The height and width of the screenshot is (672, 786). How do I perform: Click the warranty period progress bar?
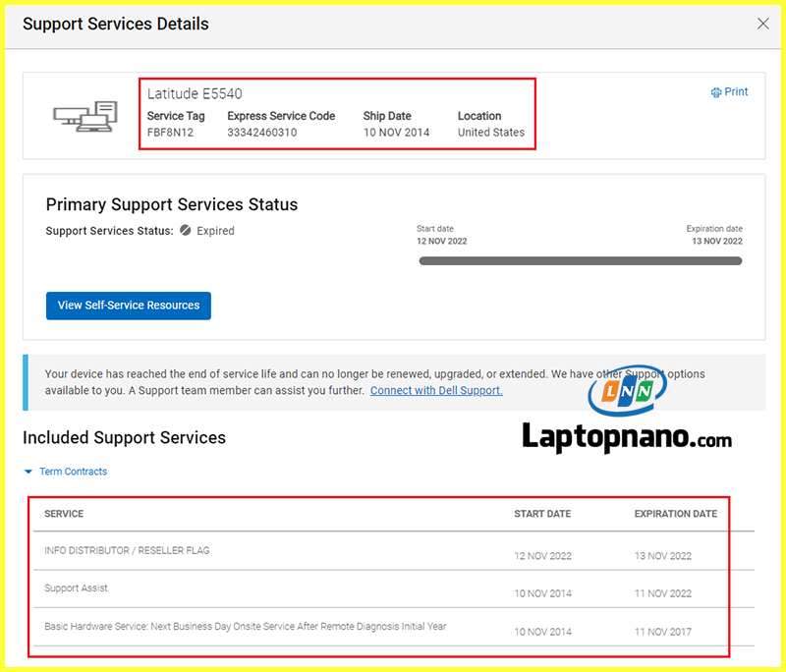(580, 260)
